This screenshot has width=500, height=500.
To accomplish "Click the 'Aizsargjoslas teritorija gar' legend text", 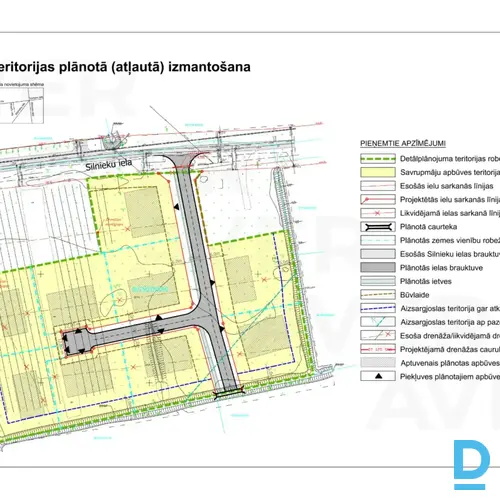I will click(444, 309).
